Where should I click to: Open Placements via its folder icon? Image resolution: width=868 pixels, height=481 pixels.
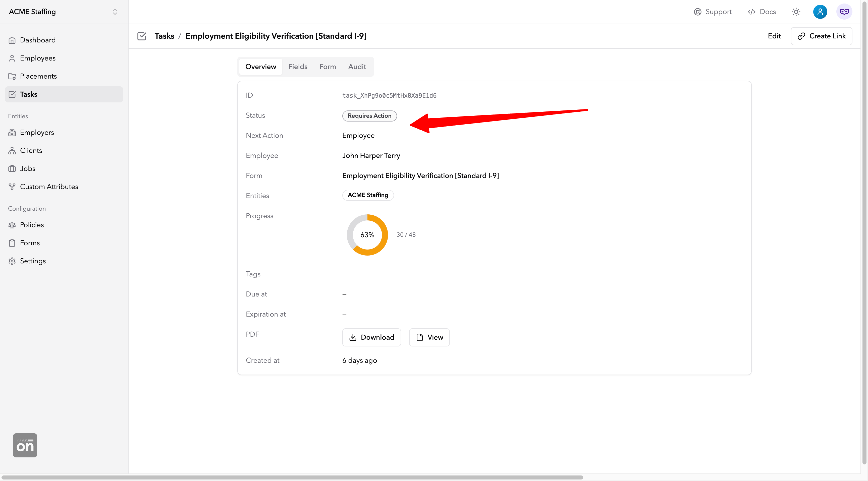click(x=12, y=77)
